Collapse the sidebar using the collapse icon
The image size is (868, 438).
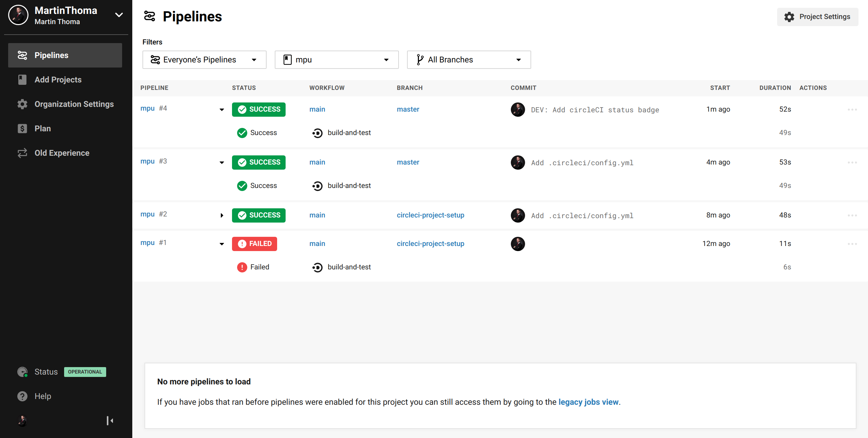tap(110, 421)
